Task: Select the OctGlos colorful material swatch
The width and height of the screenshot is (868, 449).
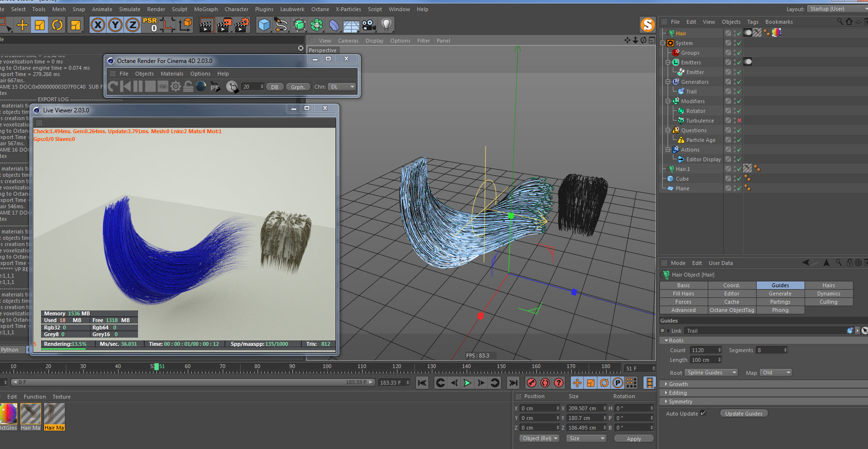Action: click(8, 414)
